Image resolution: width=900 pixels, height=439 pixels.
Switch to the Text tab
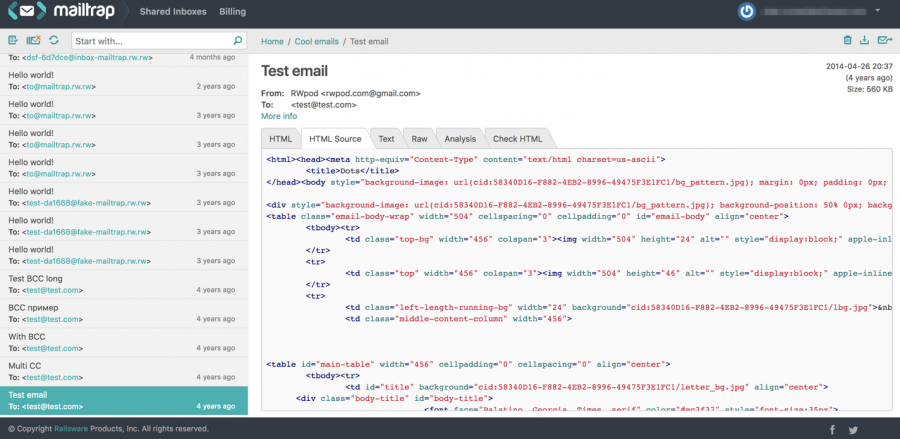tap(386, 139)
